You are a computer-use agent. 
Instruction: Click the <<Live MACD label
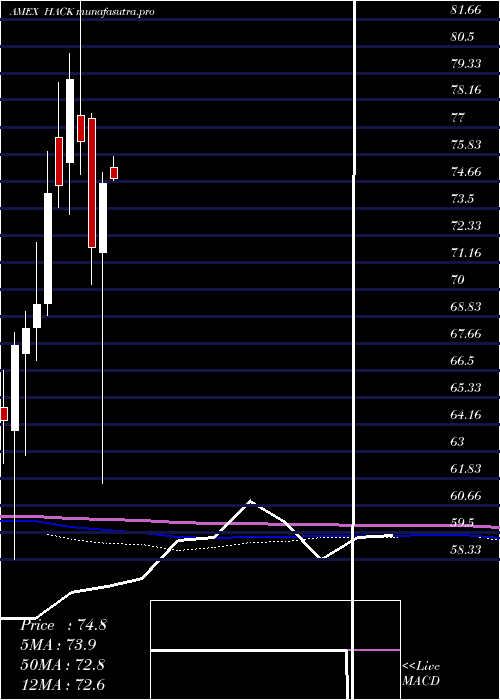[x=421, y=673]
